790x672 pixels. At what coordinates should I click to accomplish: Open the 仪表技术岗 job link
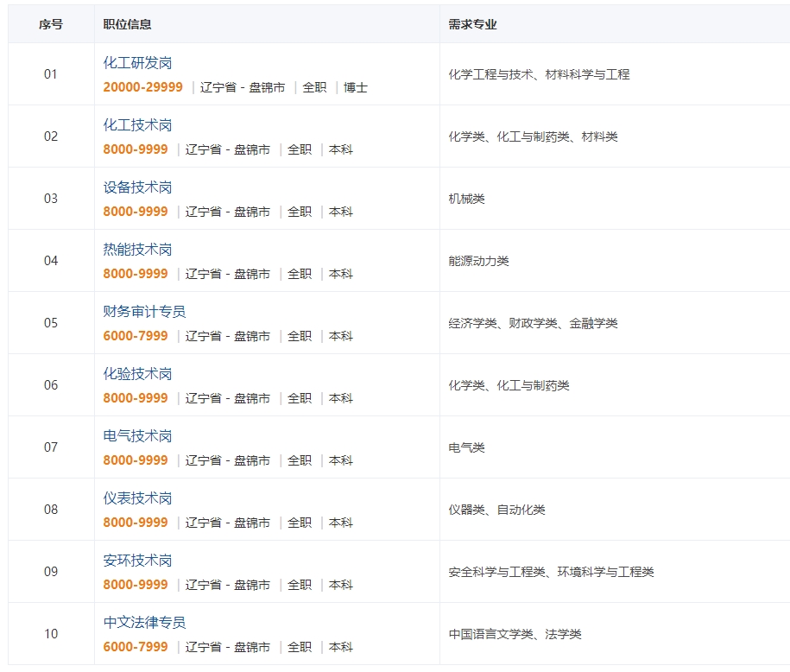[137, 498]
